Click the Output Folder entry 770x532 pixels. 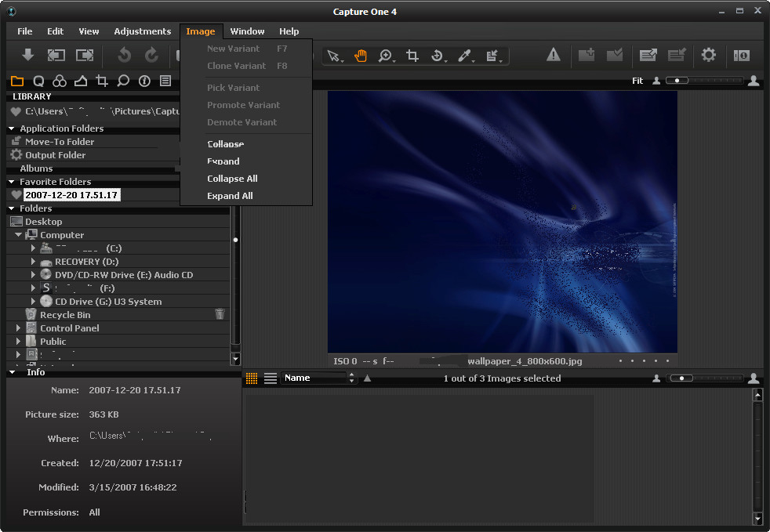(55, 155)
